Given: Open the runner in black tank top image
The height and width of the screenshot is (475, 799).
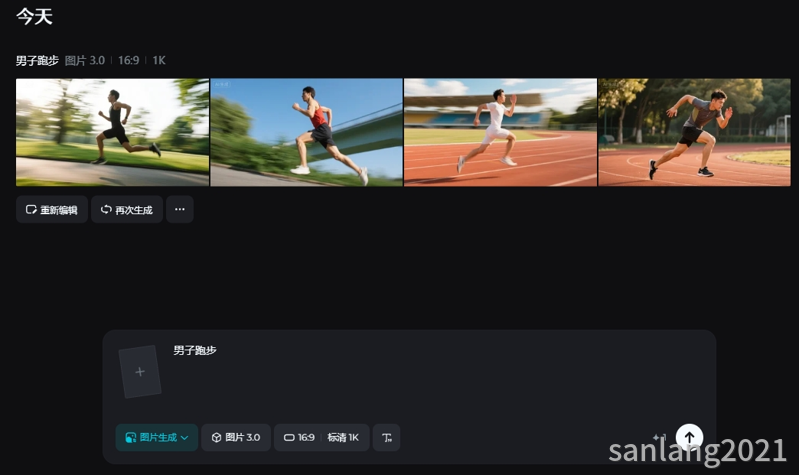Looking at the screenshot, I should (112, 132).
